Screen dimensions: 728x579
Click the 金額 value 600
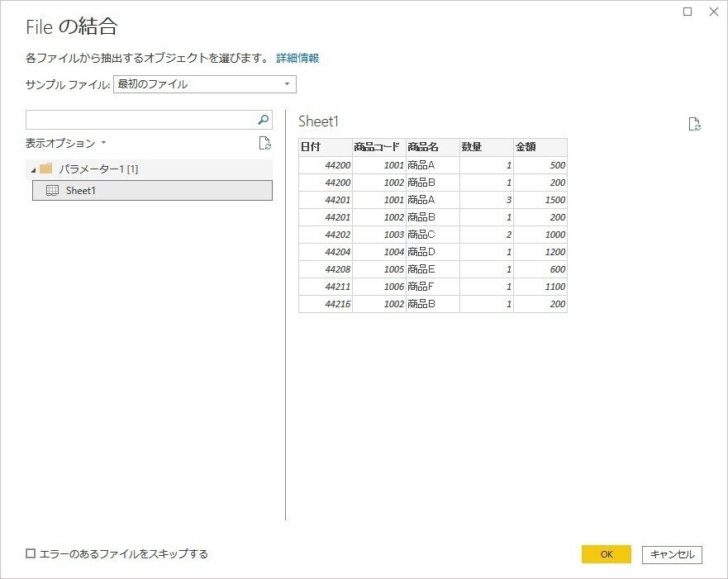coord(540,269)
